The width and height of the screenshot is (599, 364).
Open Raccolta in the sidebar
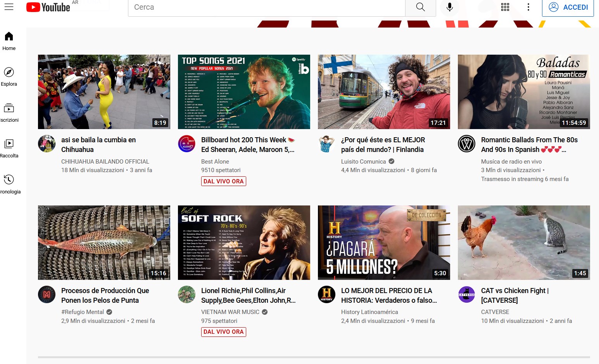click(9, 148)
